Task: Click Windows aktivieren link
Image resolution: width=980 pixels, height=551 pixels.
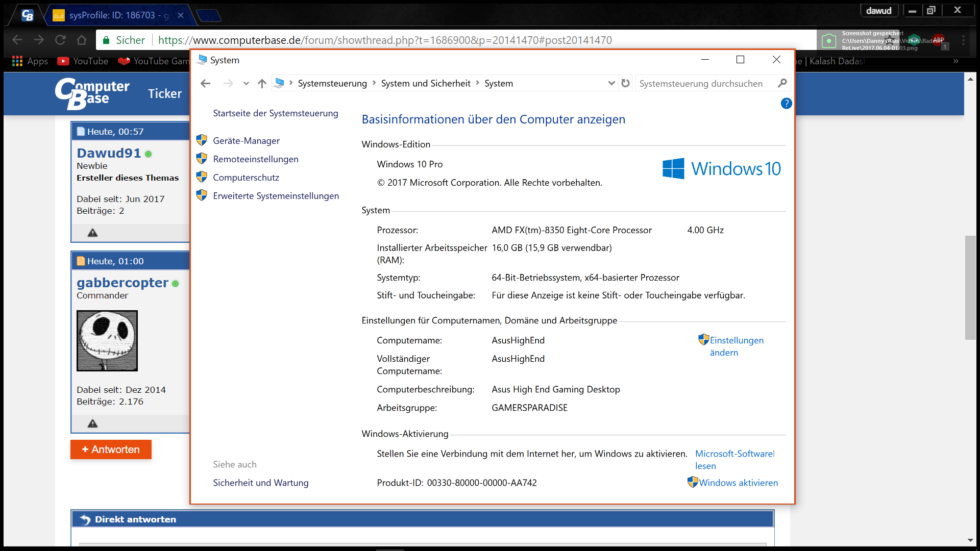Action: tap(738, 483)
